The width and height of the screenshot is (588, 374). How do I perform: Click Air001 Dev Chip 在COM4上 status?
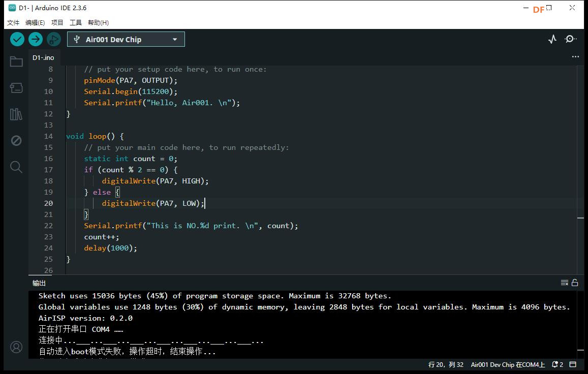pos(508,365)
